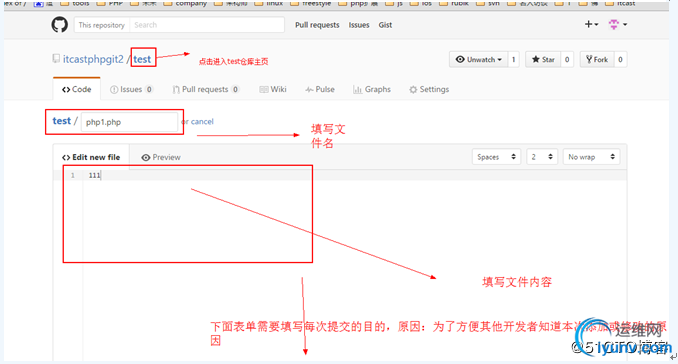
Task: Click the star icon on Star button
Action: pyautogui.click(x=536, y=59)
